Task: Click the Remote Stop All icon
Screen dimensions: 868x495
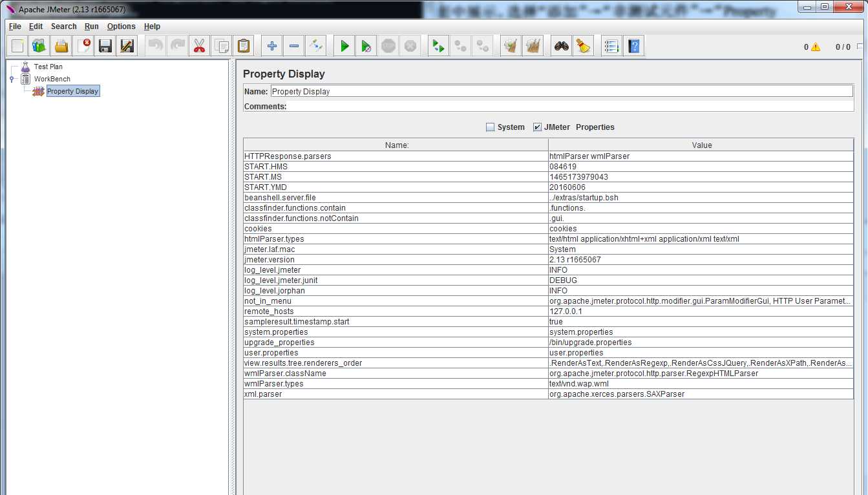Action: [461, 46]
